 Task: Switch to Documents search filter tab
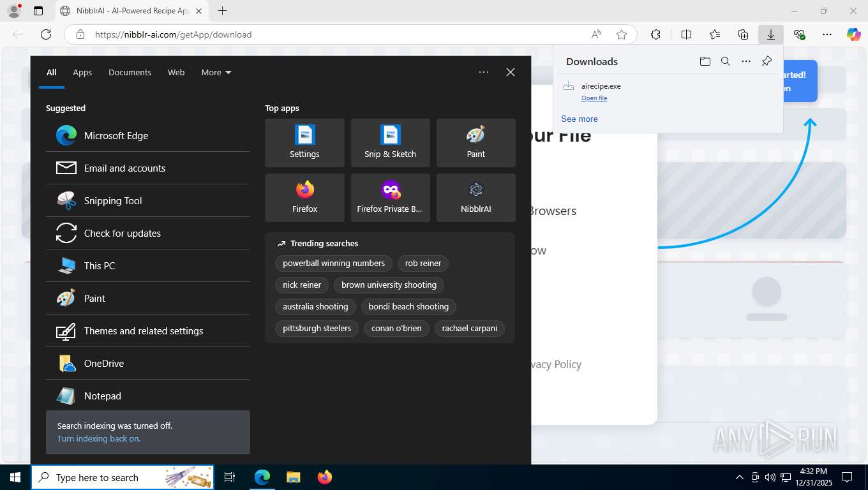130,72
